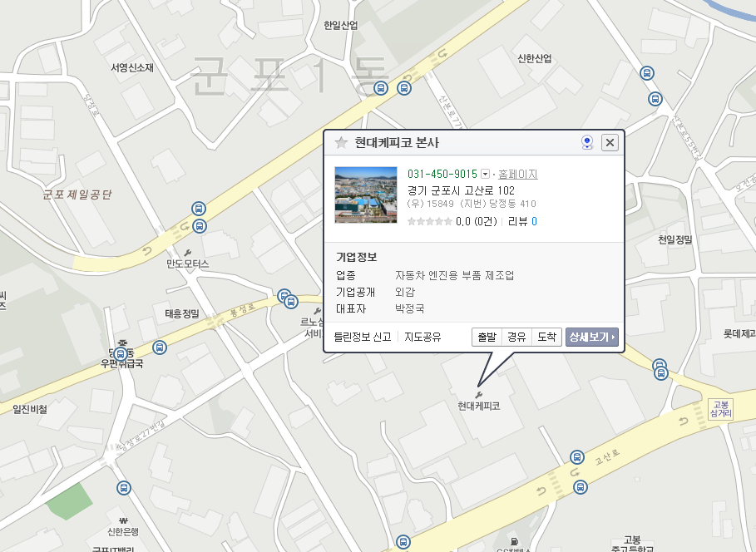Click 틀린정보 신고 to report wrong info
This screenshot has width=756, height=552.
363,337
